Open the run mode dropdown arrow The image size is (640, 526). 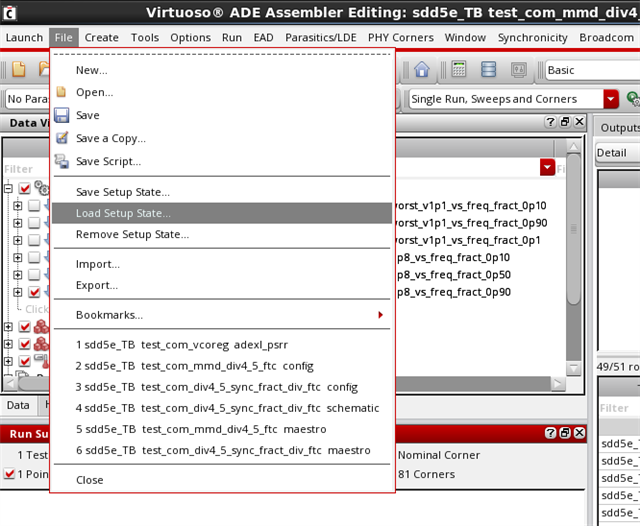(x=611, y=99)
